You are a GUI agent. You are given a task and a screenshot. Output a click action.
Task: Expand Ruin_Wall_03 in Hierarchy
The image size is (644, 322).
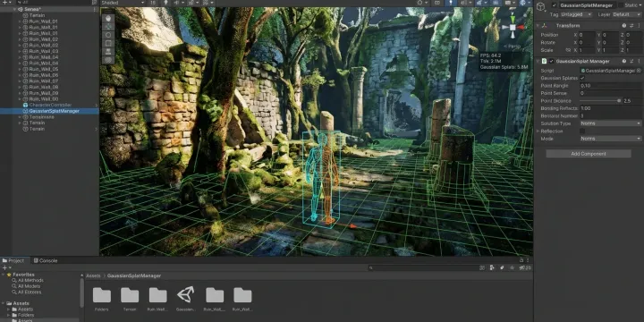click(20, 51)
